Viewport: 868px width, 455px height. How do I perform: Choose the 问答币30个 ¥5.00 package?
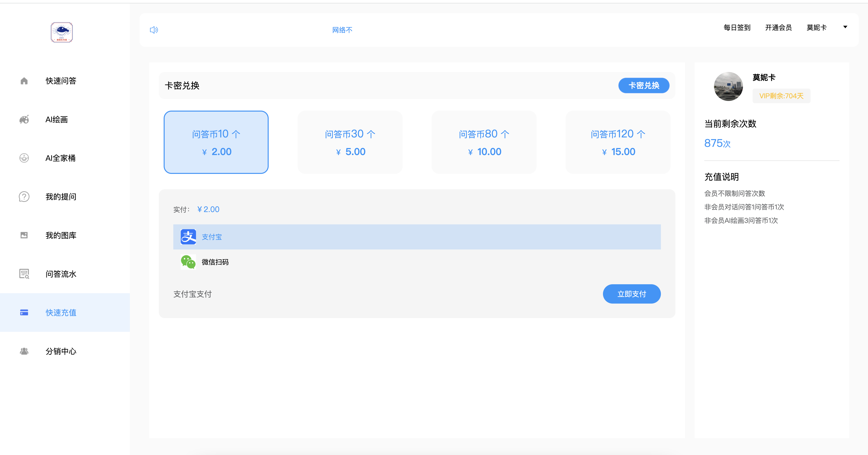350,142
